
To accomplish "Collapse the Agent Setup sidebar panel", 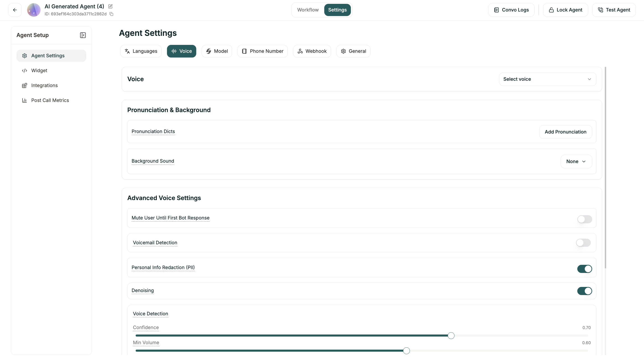I will coord(83,35).
